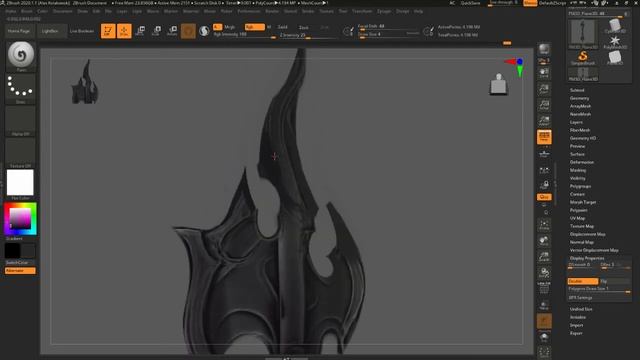Image resolution: width=640 pixels, height=360 pixels.
Task: Collapse the Display Properties subpalette
Action: pos(587,258)
